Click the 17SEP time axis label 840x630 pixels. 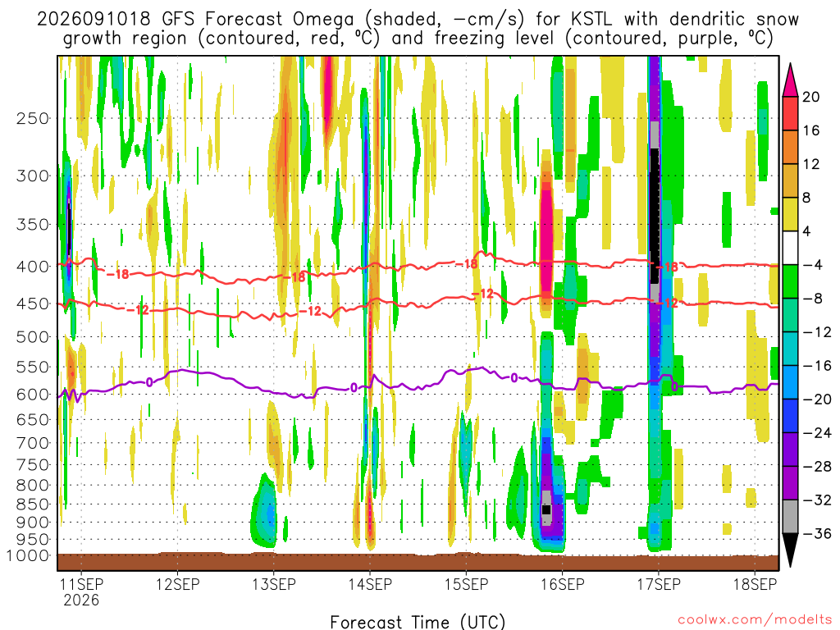659,584
